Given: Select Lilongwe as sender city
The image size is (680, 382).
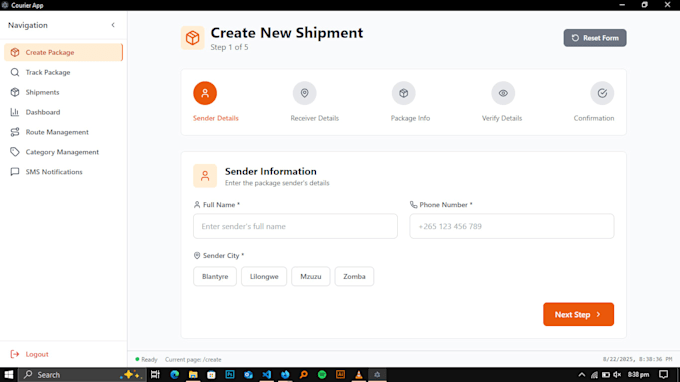Looking at the screenshot, I should coord(264,276).
